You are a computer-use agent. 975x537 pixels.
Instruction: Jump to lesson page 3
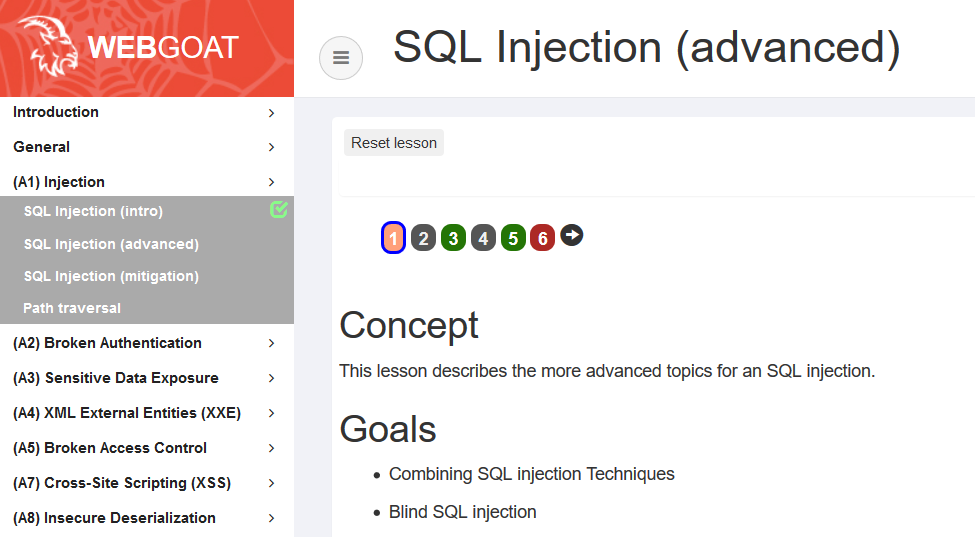[x=453, y=238]
